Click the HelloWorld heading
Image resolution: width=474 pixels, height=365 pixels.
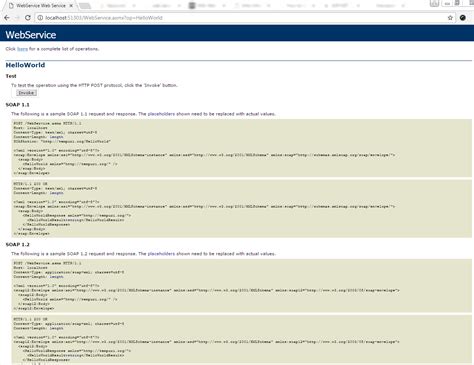(25, 65)
